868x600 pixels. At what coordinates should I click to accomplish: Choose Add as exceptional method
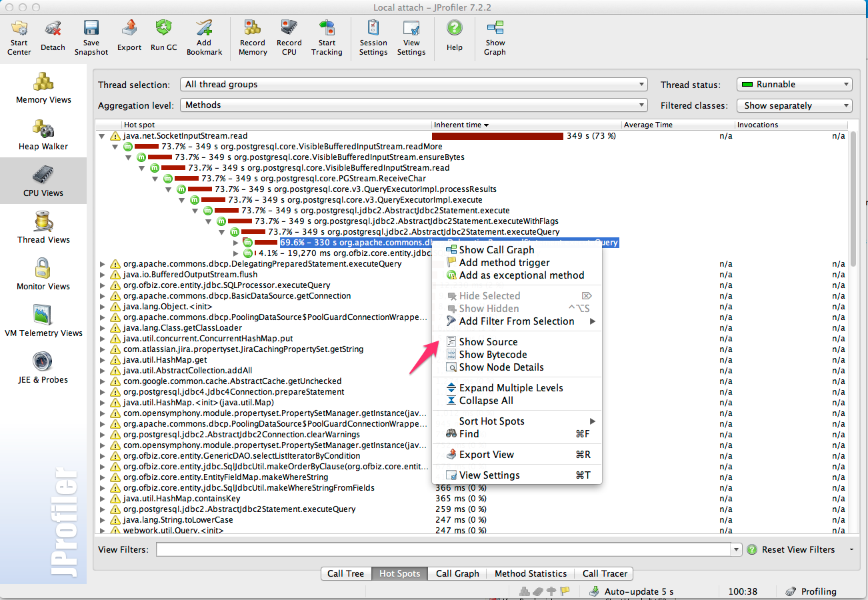point(517,275)
